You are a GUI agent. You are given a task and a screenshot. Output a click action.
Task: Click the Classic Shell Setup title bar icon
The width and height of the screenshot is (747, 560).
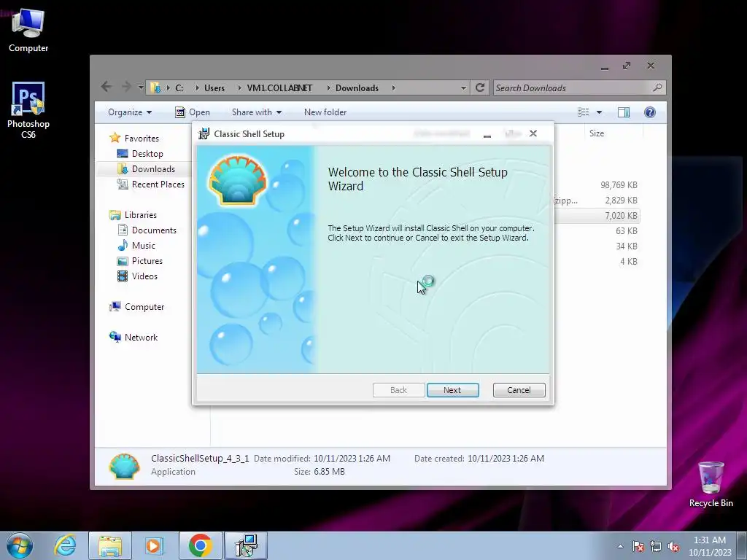[x=204, y=134]
